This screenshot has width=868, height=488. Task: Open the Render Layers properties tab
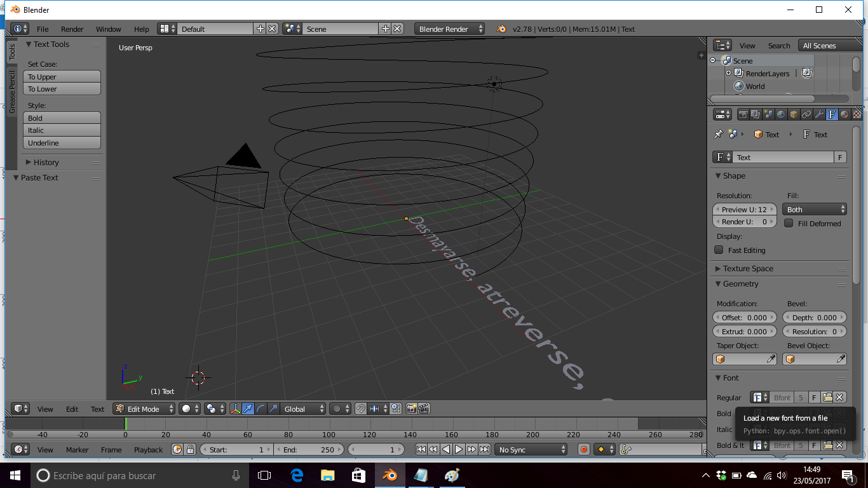[x=756, y=114]
